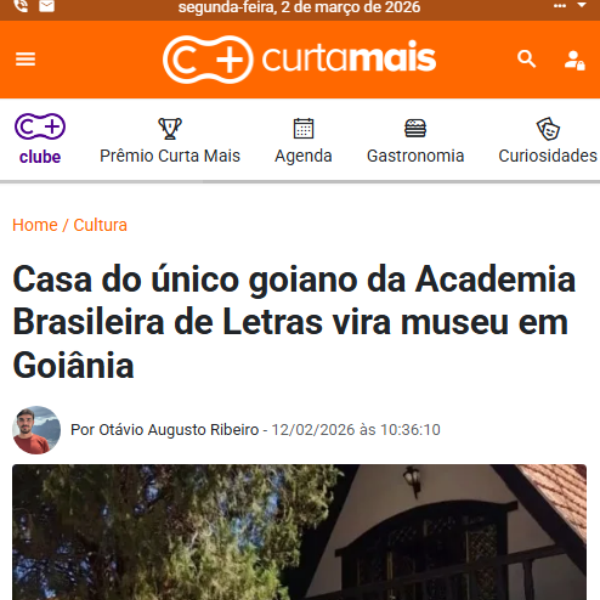The width and height of the screenshot is (600, 600).
Task: Open the Cultura breadcrumb link
Action: [100, 225]
